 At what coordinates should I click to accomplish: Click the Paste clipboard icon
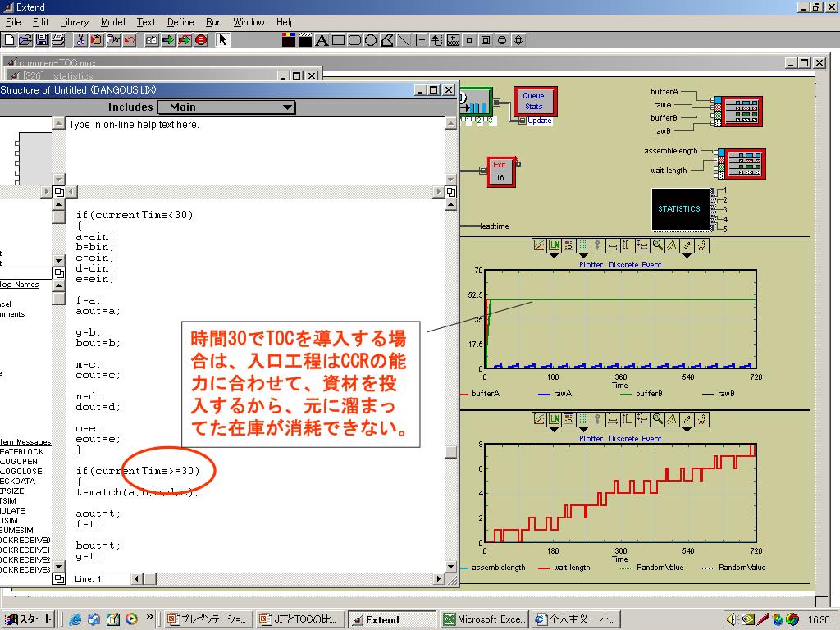coord(97,39)
